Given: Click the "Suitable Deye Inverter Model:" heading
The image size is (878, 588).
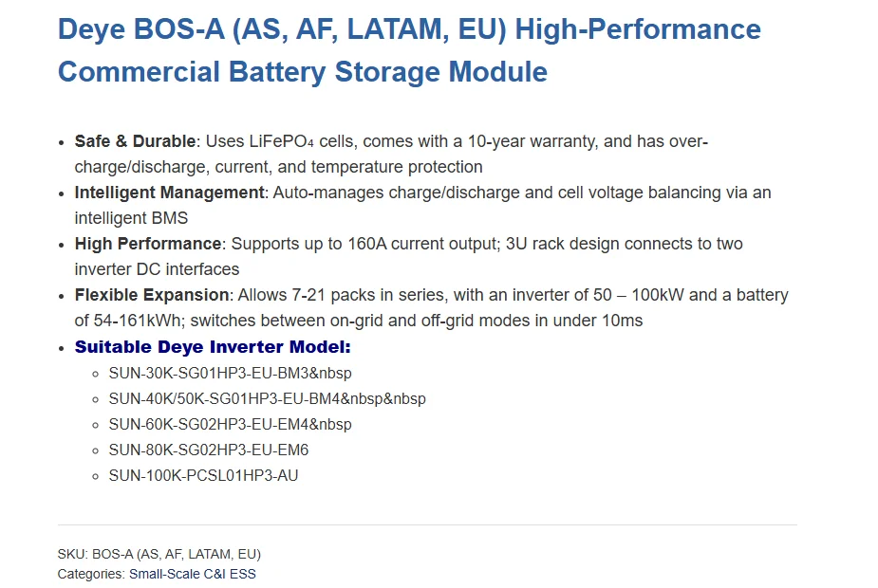Looking at the screenshot, I should (213, 347).
